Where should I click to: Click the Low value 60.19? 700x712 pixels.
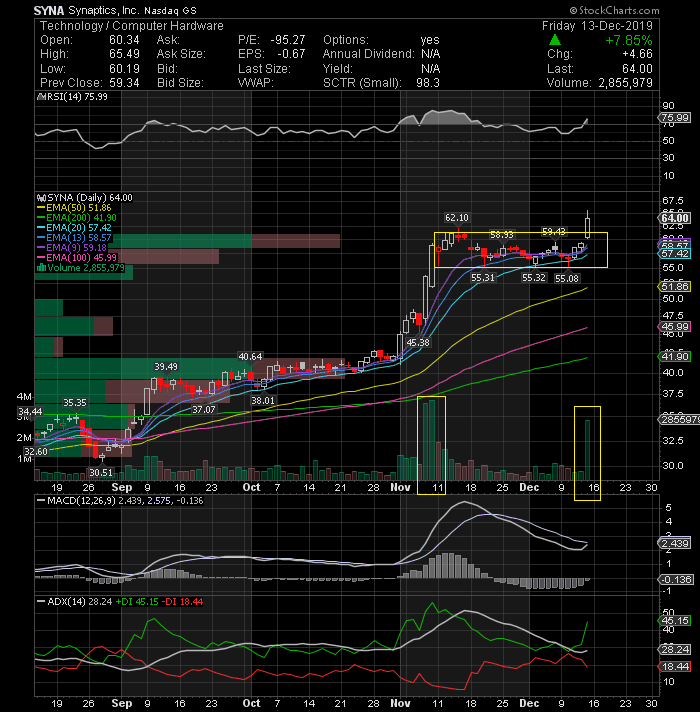(x=124, y=69)
